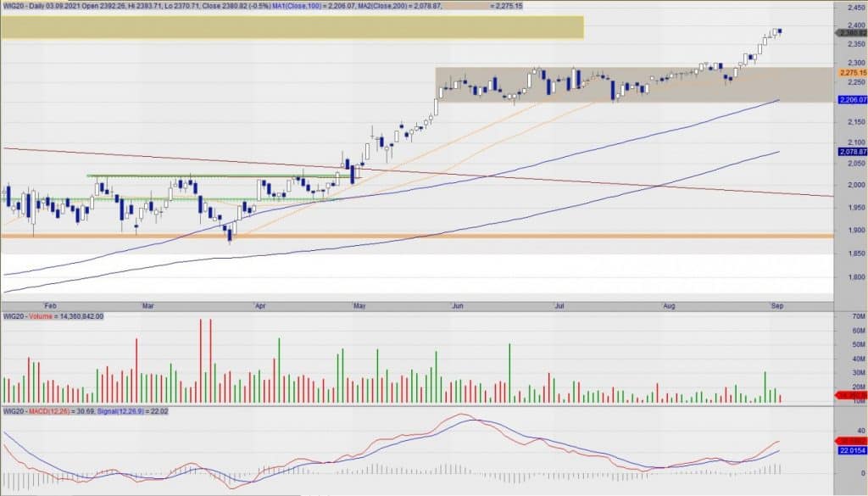Click the dark blue 2,078.87 MA2 tag

click(x=851, y=152)
